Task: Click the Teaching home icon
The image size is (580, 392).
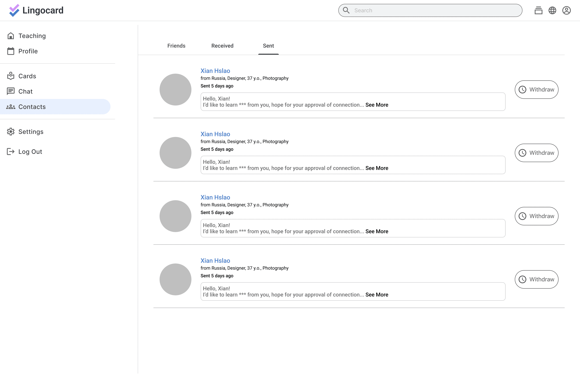Action: click(11, 36)
